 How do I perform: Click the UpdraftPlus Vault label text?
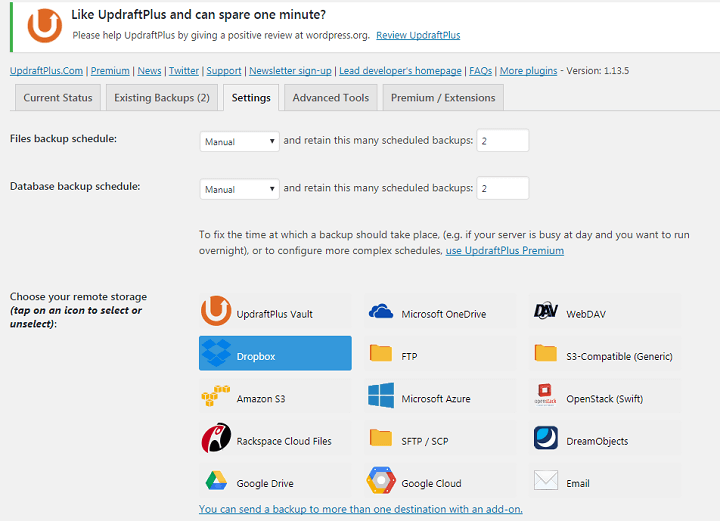coord(275,314)
